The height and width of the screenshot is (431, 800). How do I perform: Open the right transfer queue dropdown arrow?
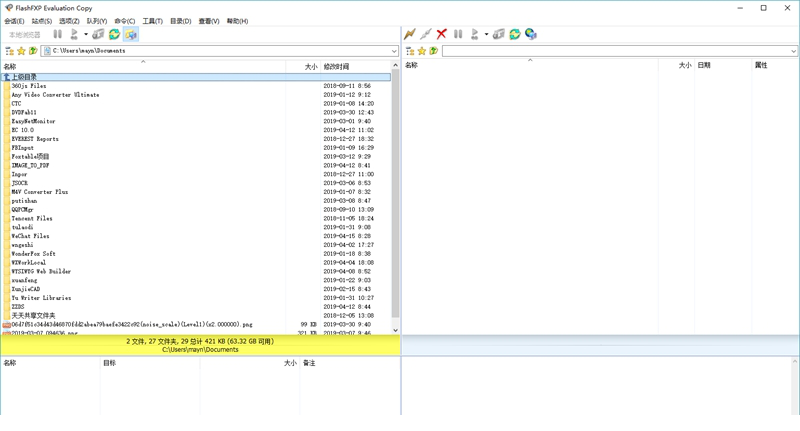click(x=486, y=34)
